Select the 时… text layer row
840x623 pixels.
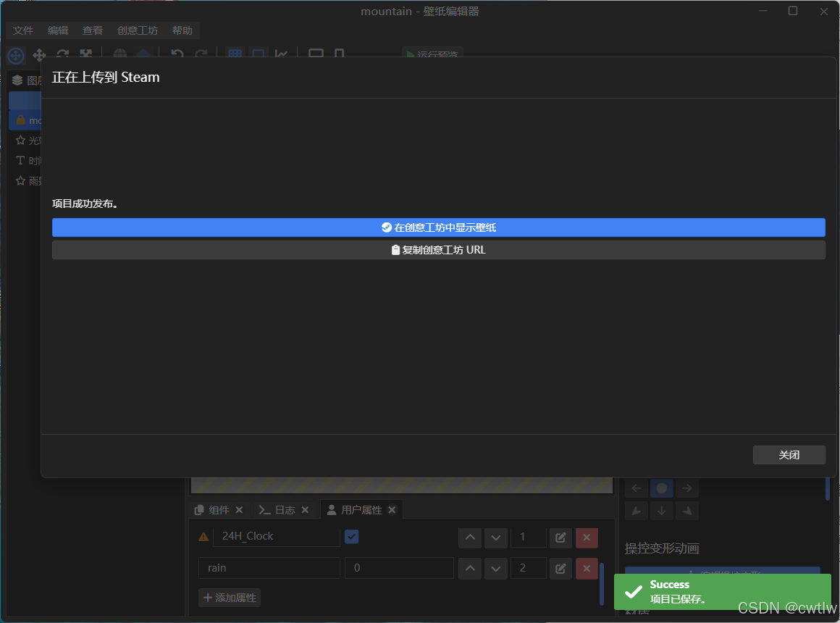tap(25, 161)
